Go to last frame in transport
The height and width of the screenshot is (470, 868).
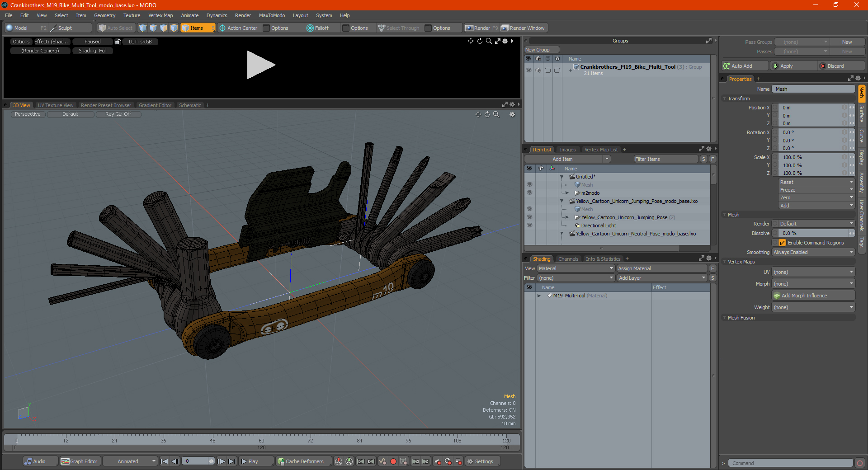[232, 461]
